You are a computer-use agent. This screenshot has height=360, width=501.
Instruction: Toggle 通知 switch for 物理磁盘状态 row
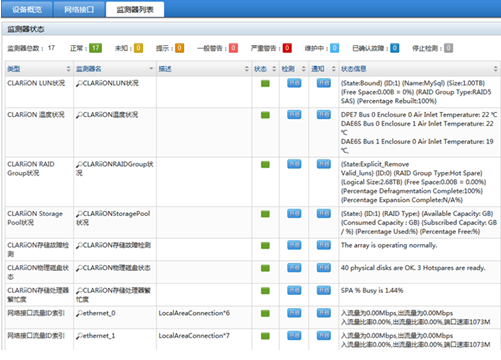(324, 268)
